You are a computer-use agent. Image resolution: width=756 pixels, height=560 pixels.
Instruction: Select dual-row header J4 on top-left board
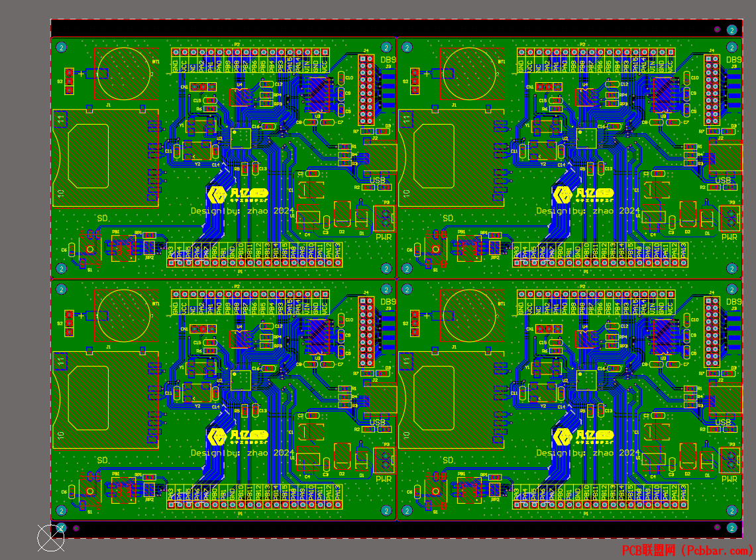tap(366, 89)
